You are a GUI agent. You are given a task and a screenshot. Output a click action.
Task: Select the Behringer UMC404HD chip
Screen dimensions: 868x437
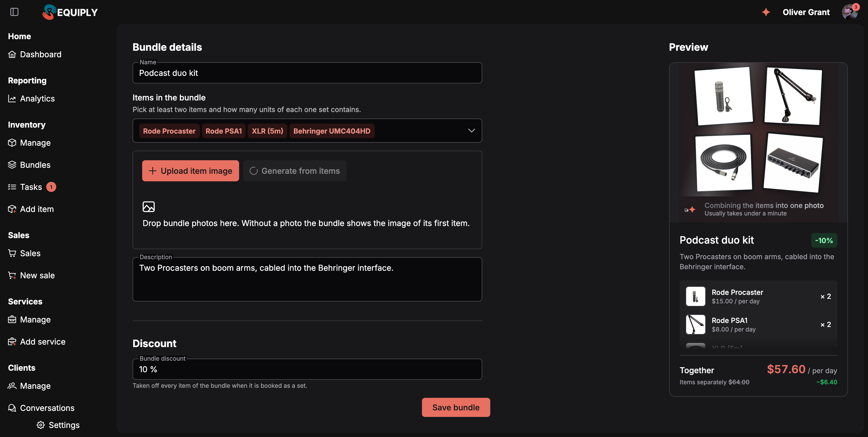click(x=332, y=131)
